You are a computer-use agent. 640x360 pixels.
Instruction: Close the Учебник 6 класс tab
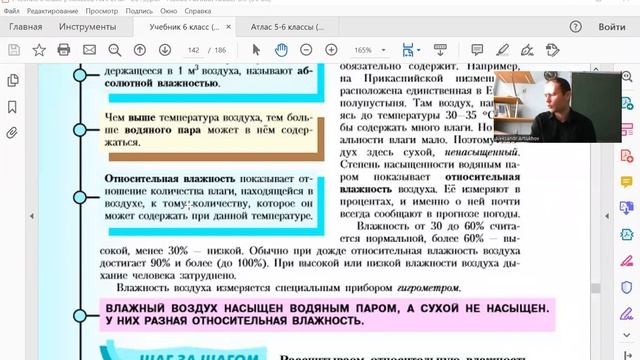[x=229, y=27]
